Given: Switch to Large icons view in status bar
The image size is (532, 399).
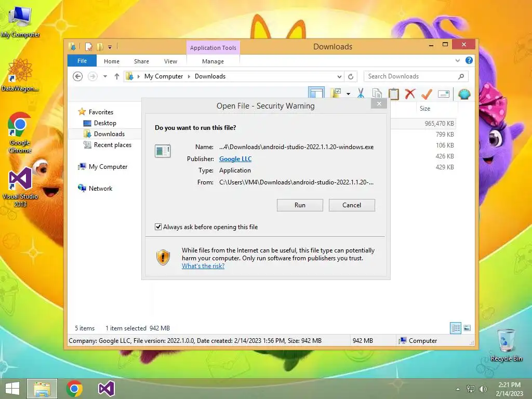Looking at the screenshot, I should (467, 328).
